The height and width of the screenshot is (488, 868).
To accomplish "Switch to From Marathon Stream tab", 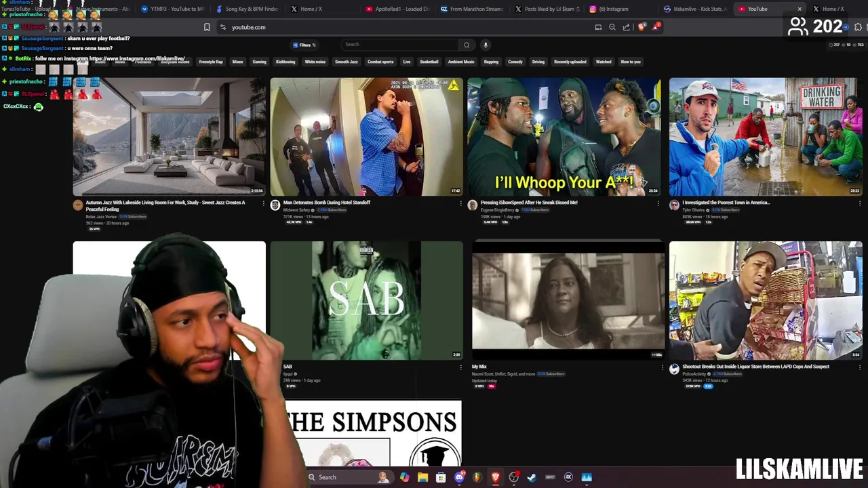I will tap(471, 9).
